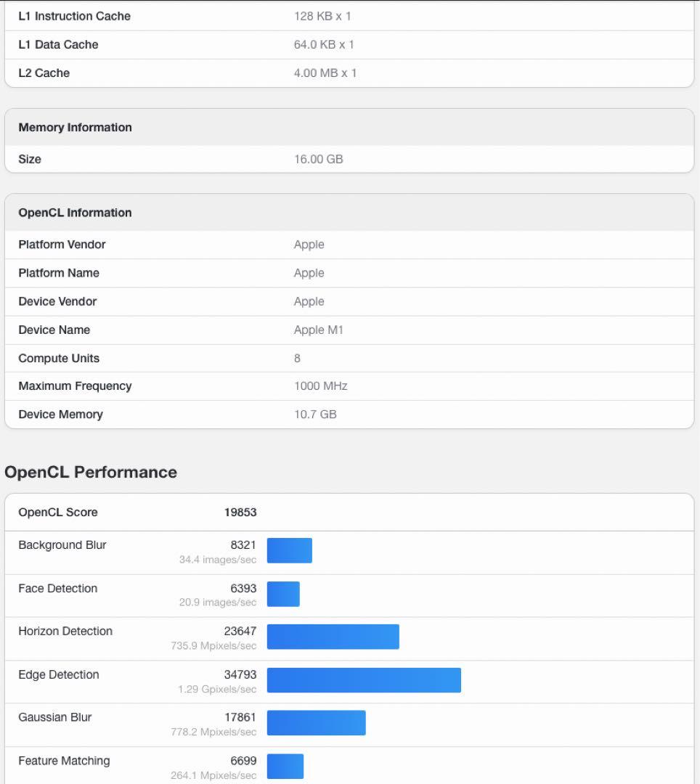The width and height of the screenshot is (700, 784).
Task: Click the Compute Units row label
Action: pos(59,359)
